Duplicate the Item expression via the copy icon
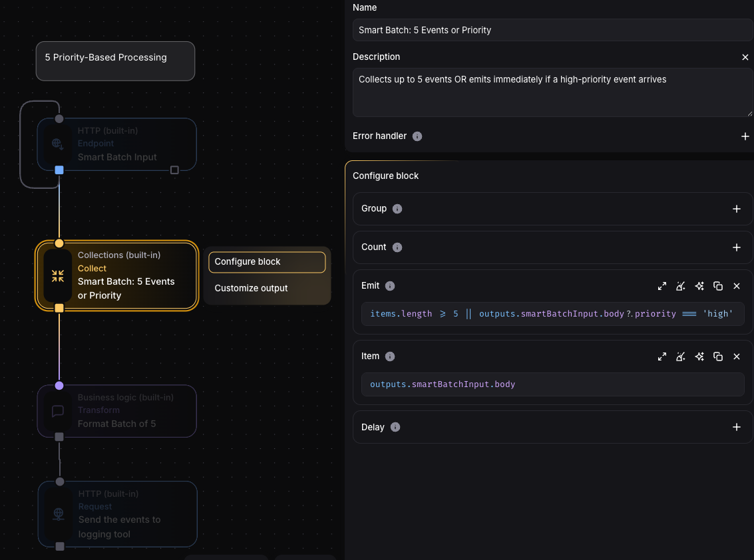 (718, 356)
